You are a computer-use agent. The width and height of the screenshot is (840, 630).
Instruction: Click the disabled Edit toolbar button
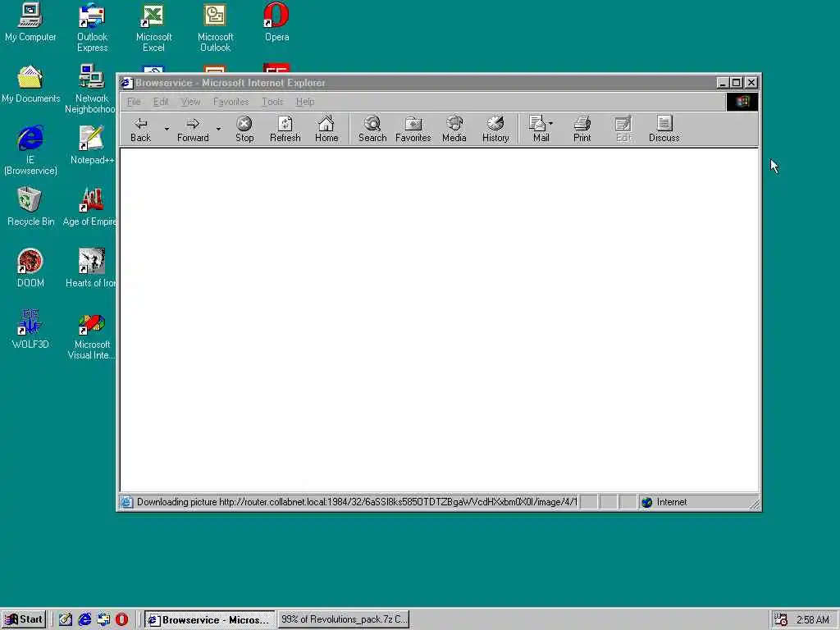tap(623, 129)
